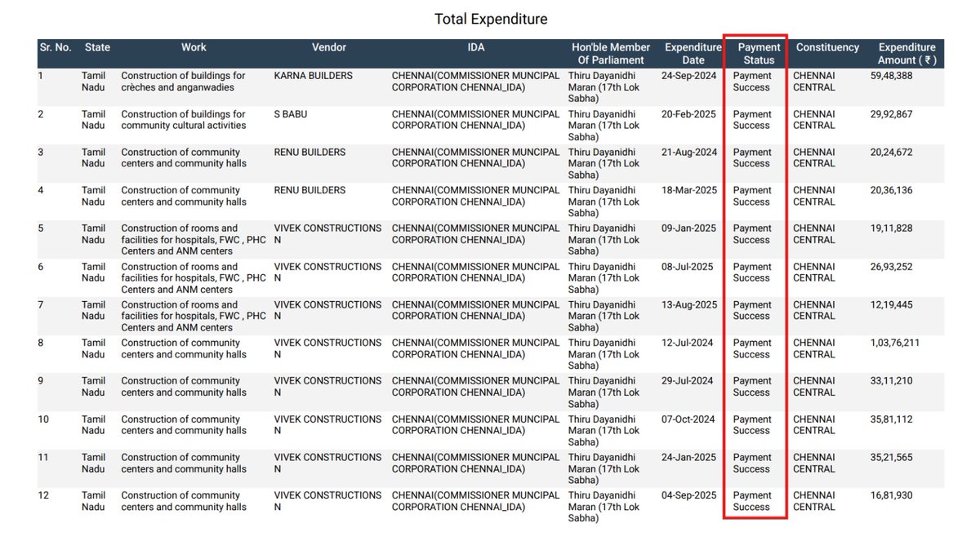The width and height of the screenshot is (980, 550).
Task: Click the 'Work' column header
Action: click(x=194, y=47)
